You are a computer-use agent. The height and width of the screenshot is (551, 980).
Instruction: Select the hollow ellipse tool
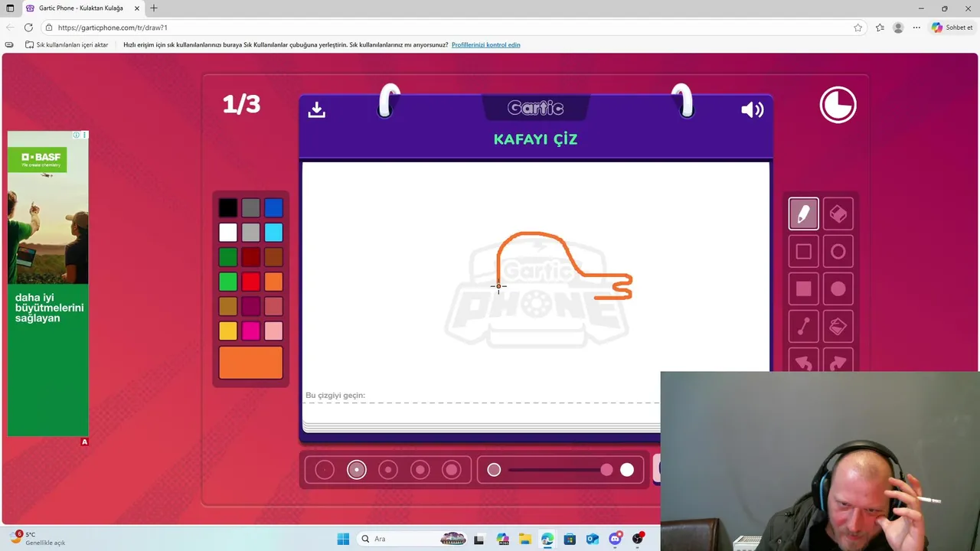coord(838,252)
